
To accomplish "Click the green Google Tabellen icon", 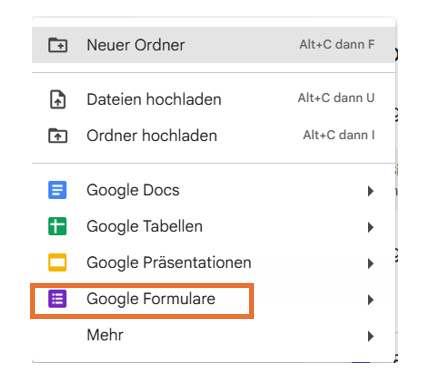I will (x=57, y=226).
